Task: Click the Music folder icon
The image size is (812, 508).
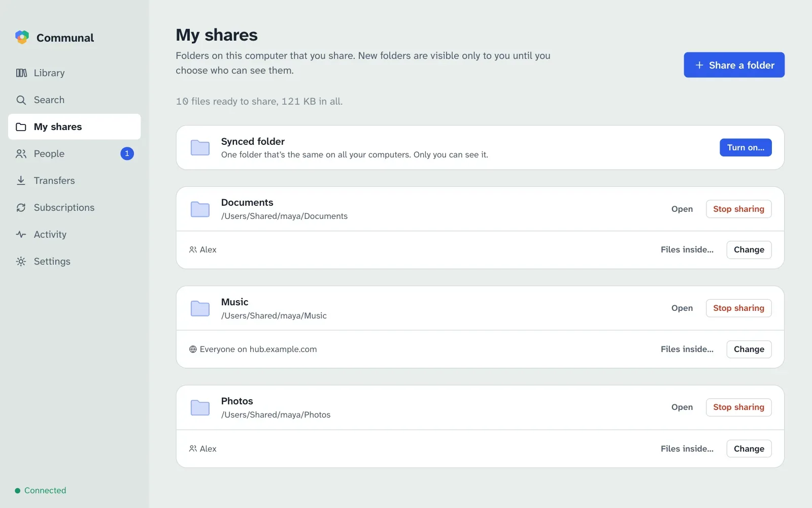Action: 200,308
